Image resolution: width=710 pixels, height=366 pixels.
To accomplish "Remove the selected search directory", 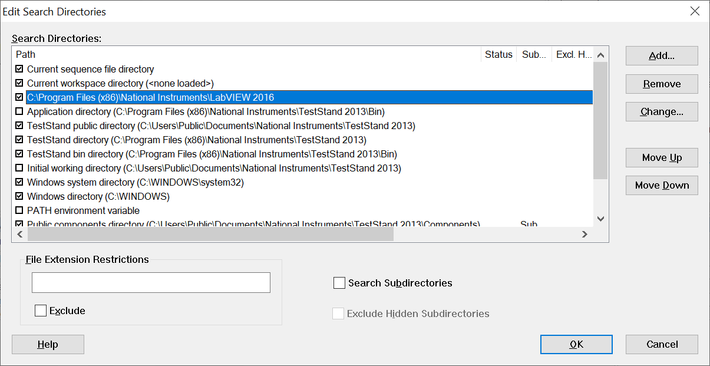I will pyautogui.click(x=662, y=84).
